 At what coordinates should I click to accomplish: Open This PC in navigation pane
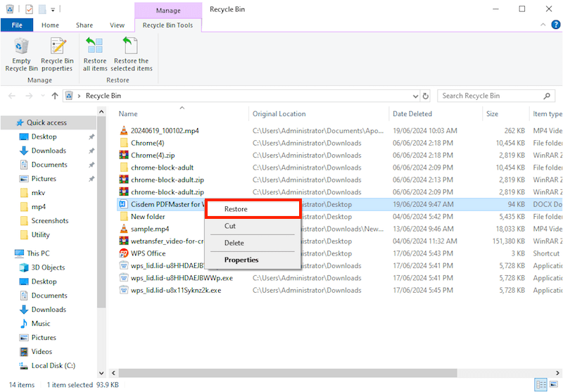(38, 253)
